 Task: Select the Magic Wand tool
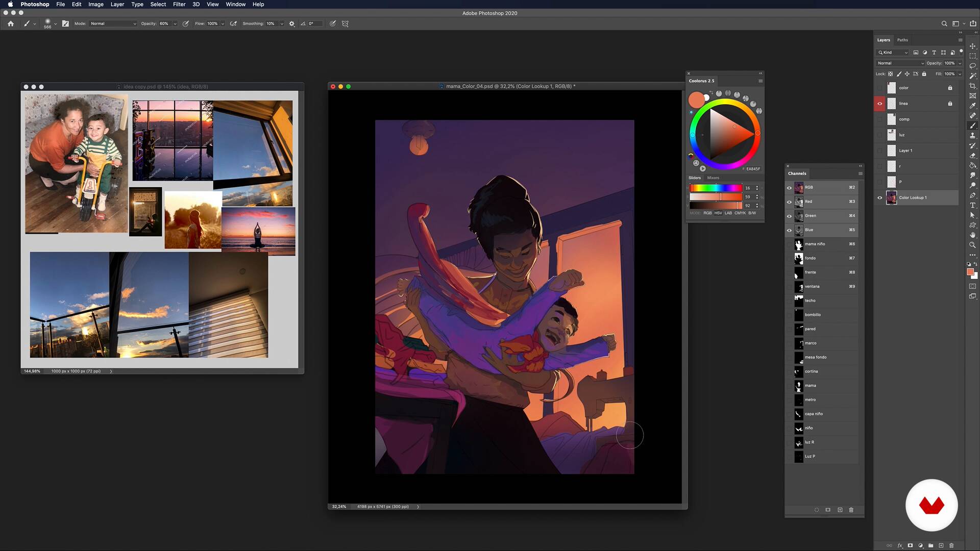tap(972, 76)
